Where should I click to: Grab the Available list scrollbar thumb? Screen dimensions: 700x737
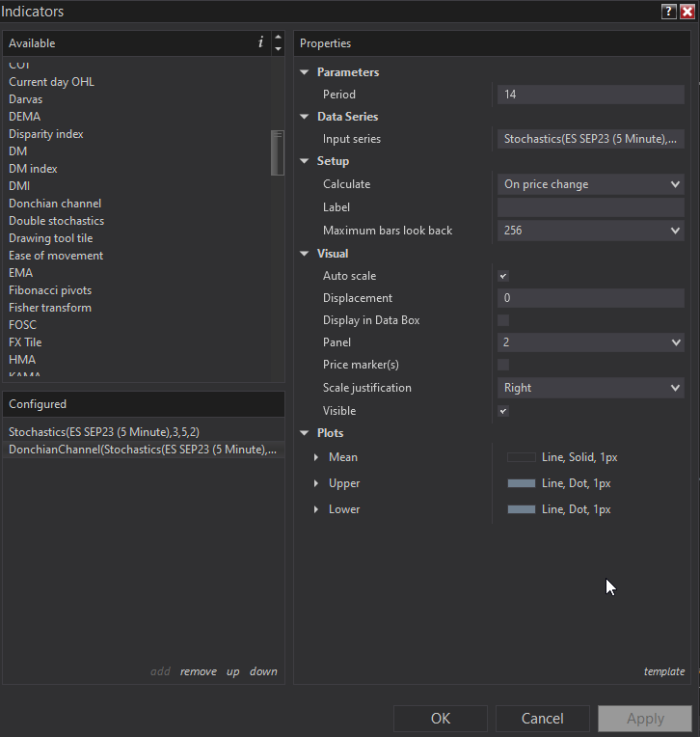coord(278,152)
